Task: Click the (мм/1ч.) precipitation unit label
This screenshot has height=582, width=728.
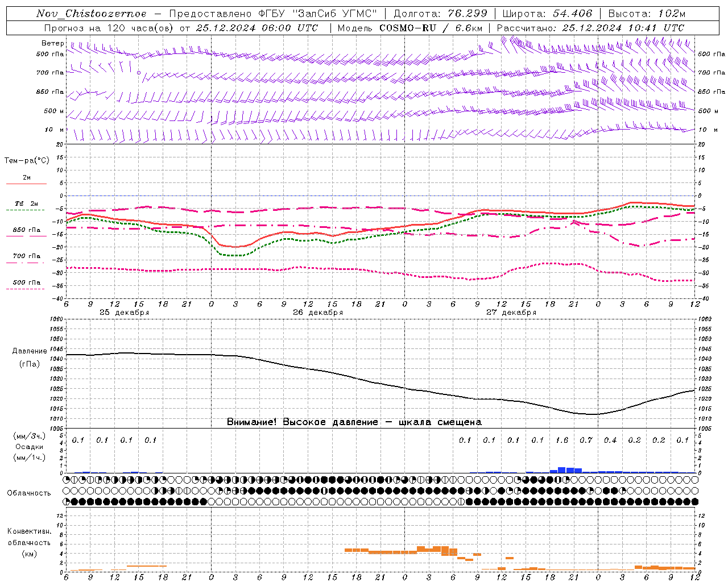Action: pos(30,458)
